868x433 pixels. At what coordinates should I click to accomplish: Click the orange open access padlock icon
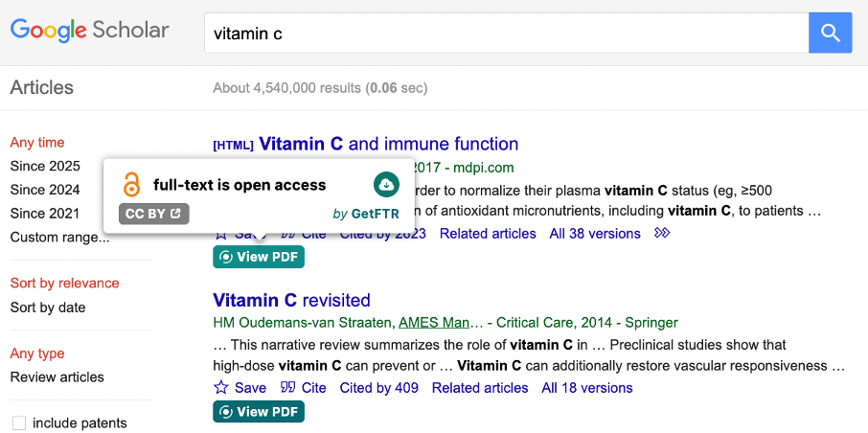point(131,186)
